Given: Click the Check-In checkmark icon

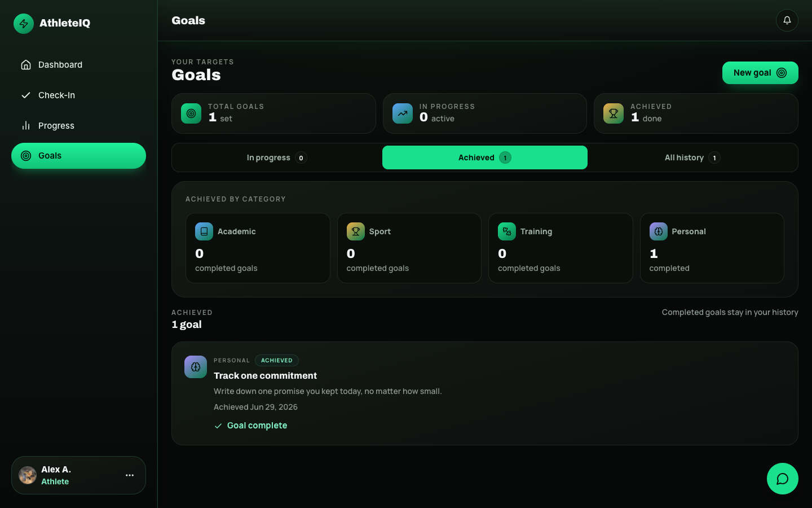Looking at the screenshot, I should point(26,95).
